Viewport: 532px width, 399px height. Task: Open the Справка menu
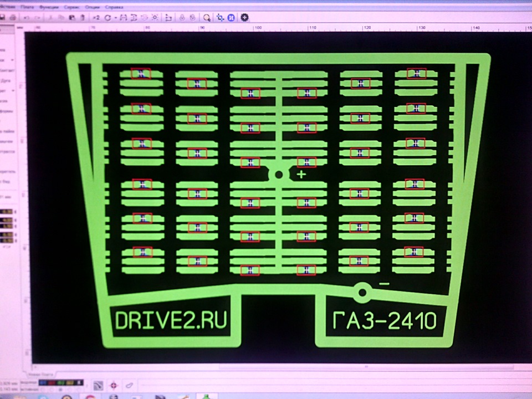pyautogui.click(x=114, y=7)
